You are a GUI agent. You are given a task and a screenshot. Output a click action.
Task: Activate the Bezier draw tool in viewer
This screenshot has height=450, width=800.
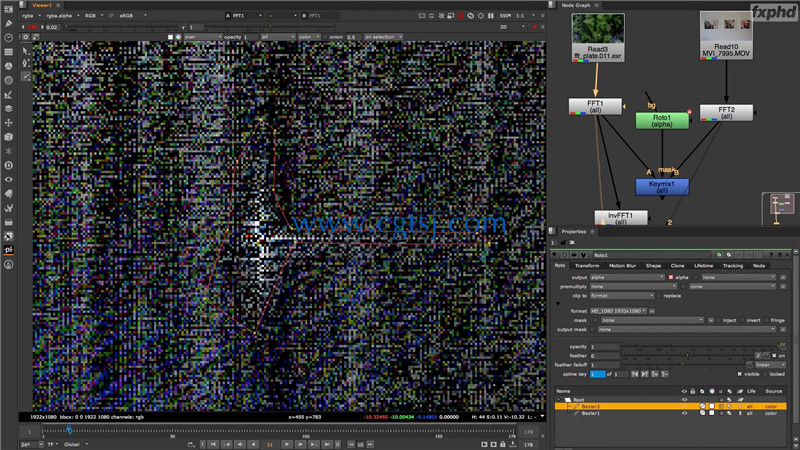pyautogui.click(x=26, y=77)
